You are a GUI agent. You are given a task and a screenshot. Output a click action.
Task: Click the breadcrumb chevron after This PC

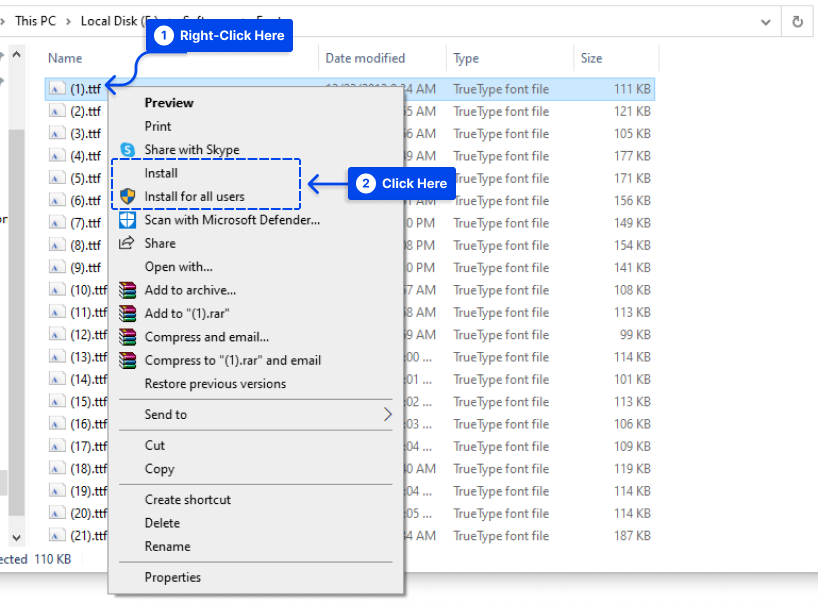[68, 21]
